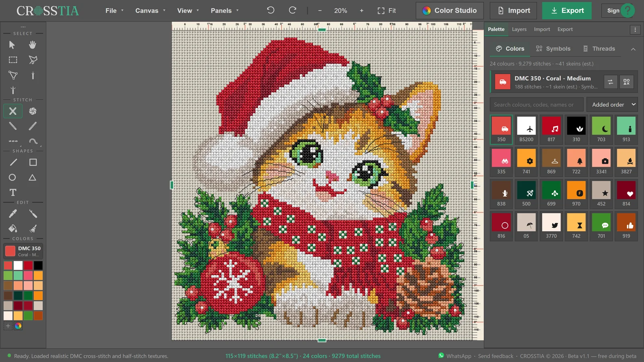Choose the circle shape tool

click(12, 177)
